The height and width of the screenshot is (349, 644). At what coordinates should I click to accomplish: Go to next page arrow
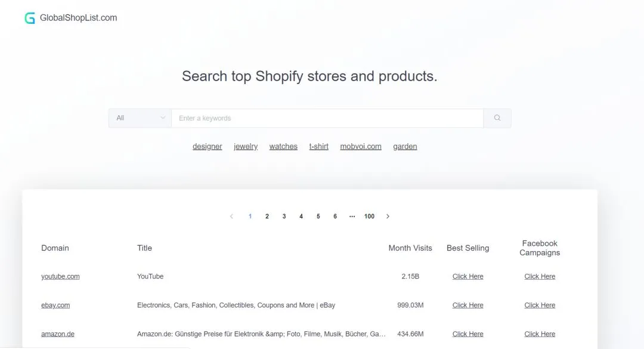pyautogui.click(x=388, y=216)
